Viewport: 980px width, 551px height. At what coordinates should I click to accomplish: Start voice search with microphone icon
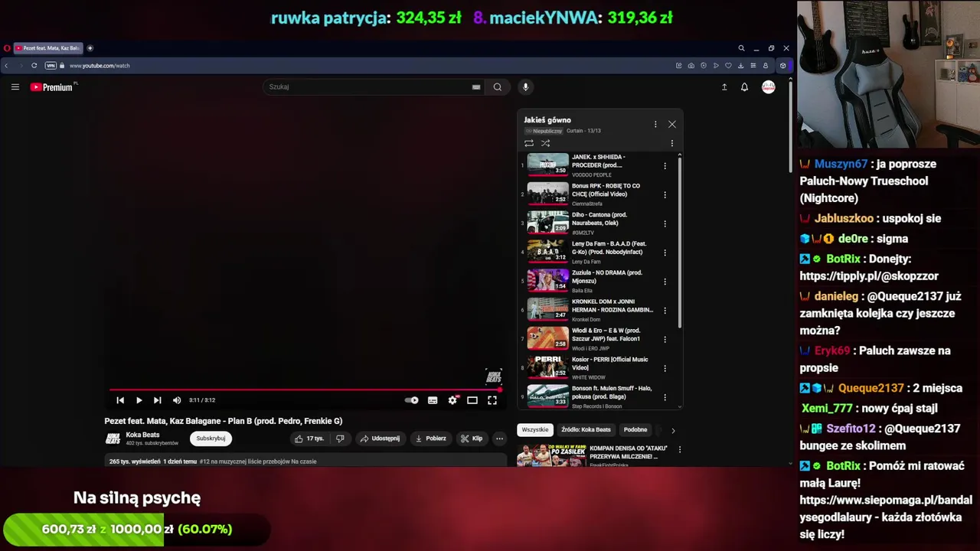(525, 87)
